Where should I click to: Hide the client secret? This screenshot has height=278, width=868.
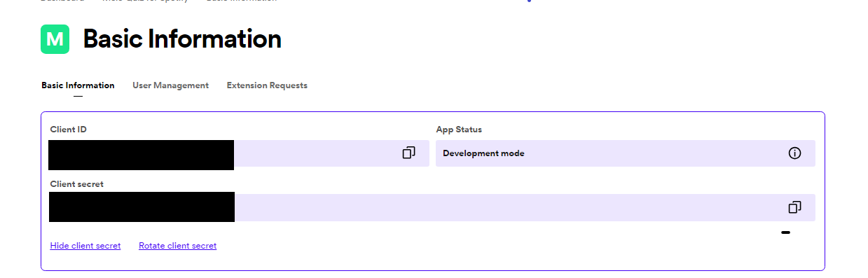pos(85,246)
